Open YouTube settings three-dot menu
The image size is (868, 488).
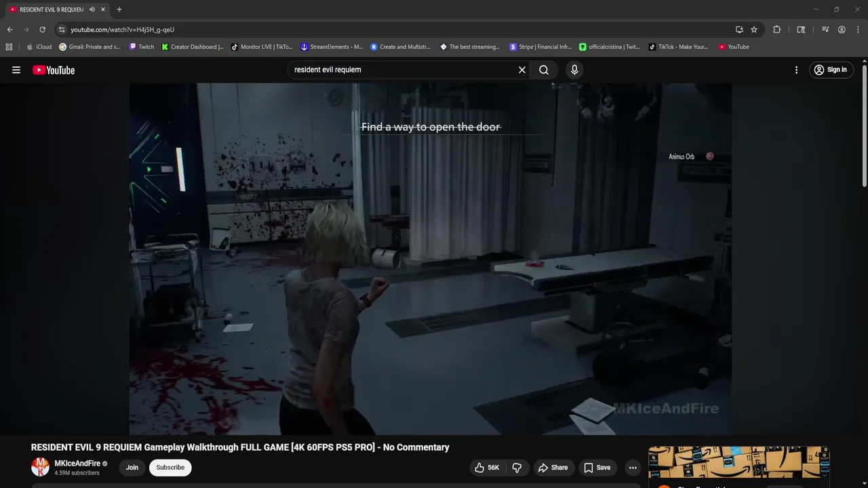pos(796,70)
